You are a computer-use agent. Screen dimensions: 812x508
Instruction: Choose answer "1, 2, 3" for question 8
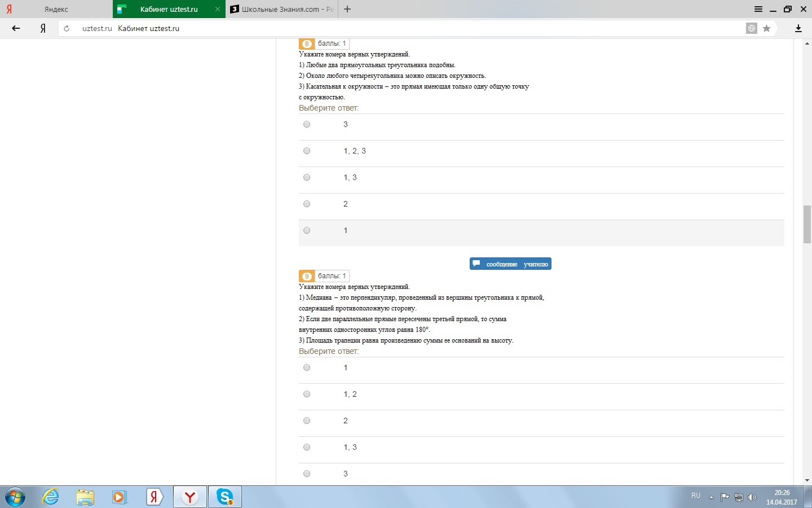[x=307, y=151]
